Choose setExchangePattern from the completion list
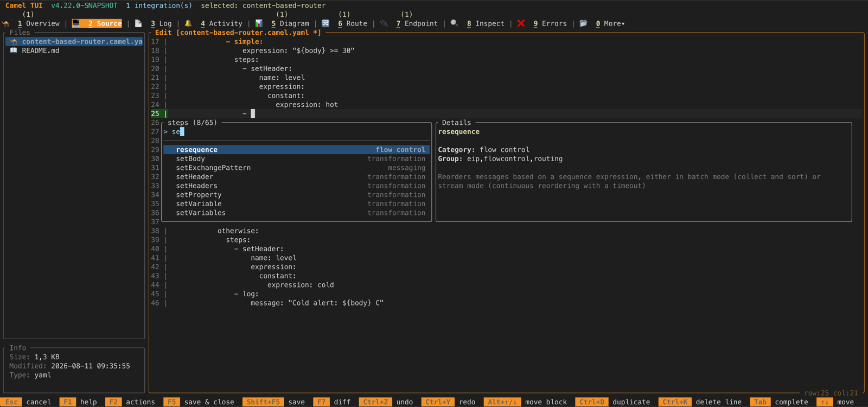This screenshot has height=407, width=868. (x=297, y=168)
